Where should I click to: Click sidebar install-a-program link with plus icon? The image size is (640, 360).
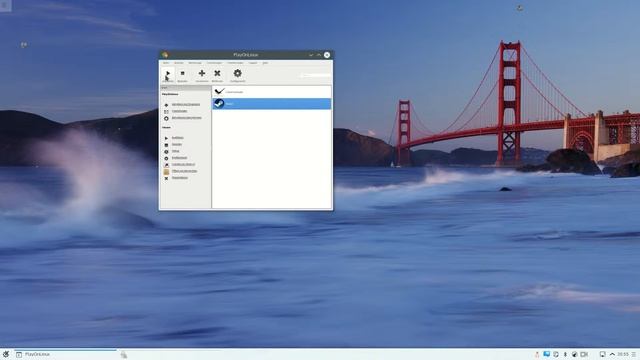point(186,104)
